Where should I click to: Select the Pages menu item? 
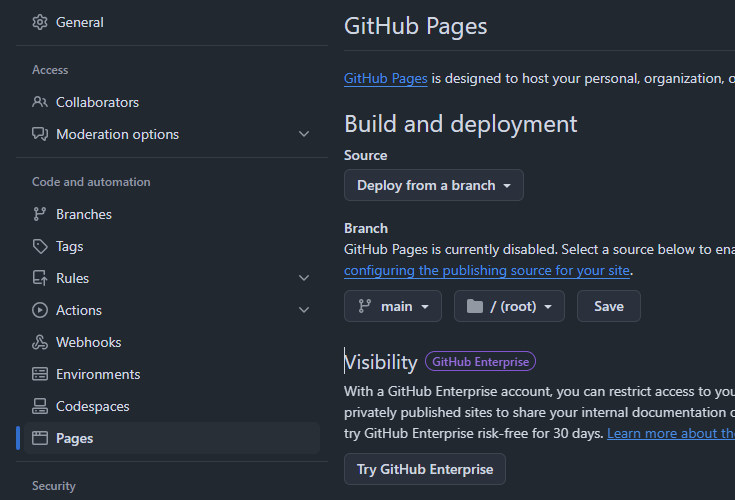172,438
